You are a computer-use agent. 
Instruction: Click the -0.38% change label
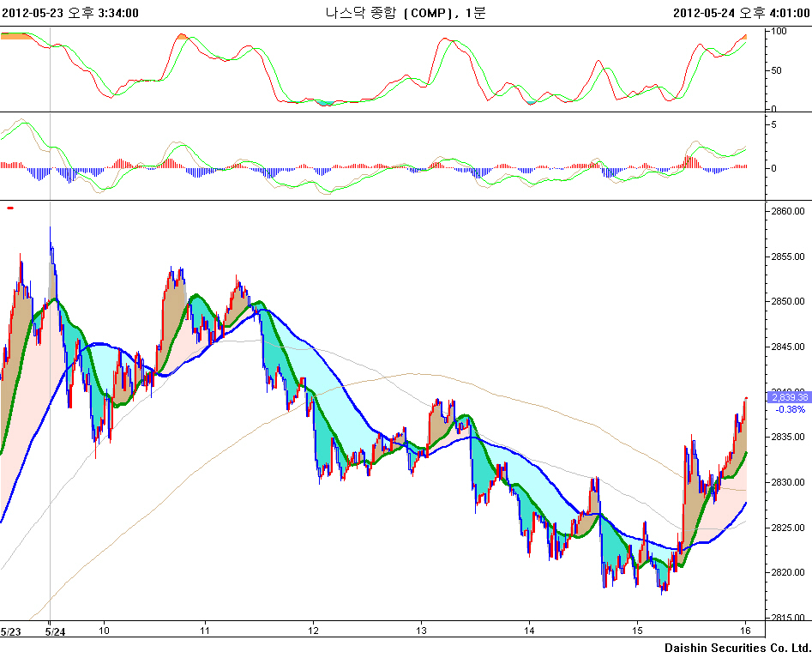tap(789, 409)
